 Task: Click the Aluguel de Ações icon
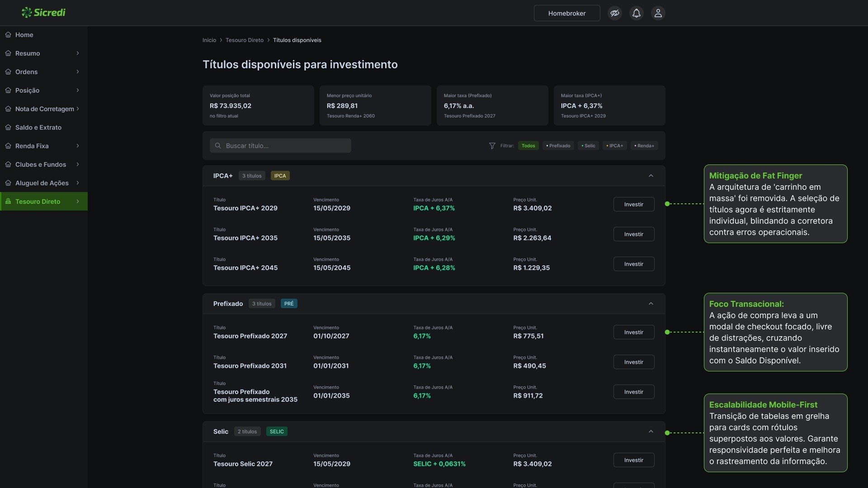[8, 183]
